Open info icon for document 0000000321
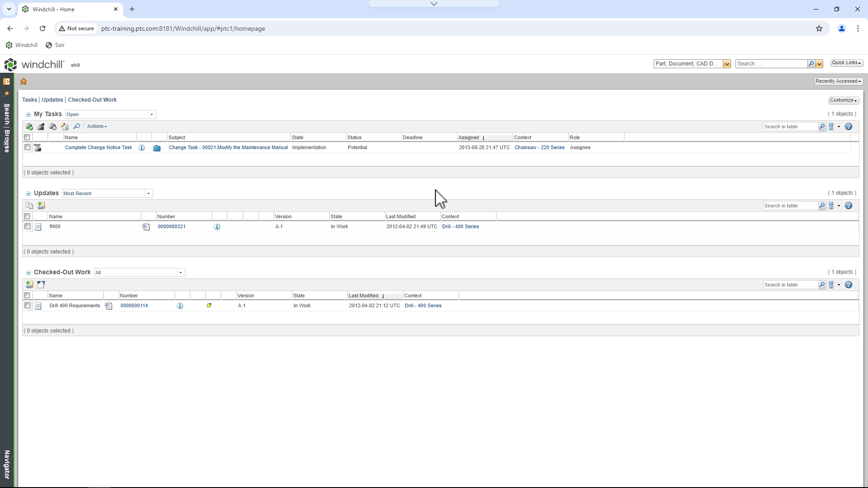This screenshot has width=868, height=488. click(217, 227)
